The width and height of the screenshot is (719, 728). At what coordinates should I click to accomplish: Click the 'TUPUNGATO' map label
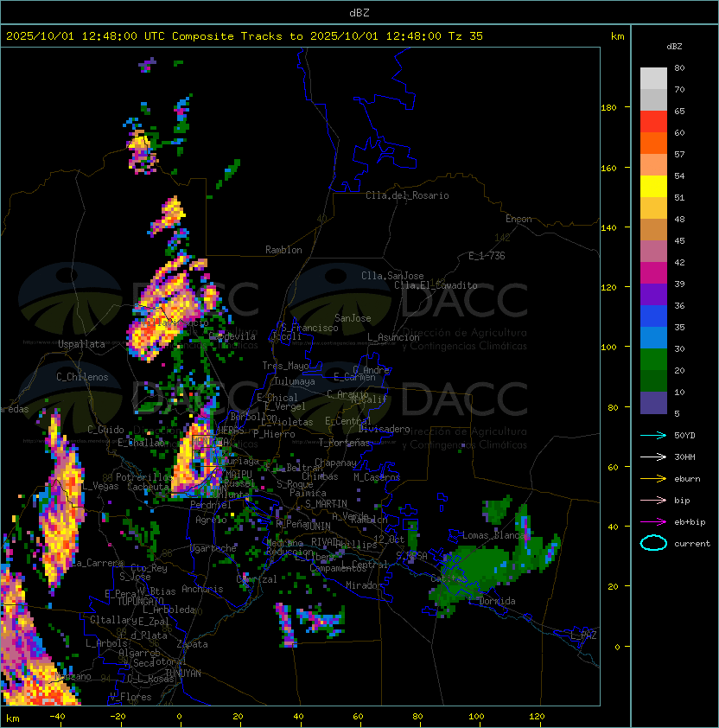click(x=140, y=602)
